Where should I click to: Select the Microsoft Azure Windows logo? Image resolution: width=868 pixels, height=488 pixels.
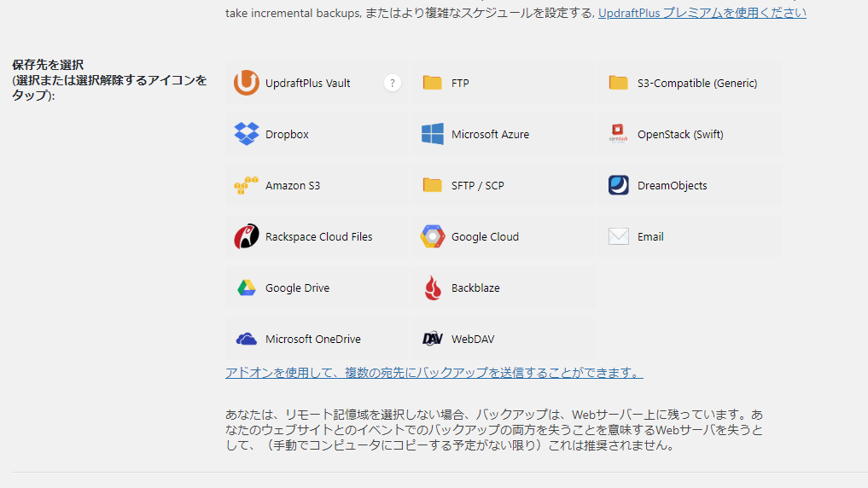(433, 134)
